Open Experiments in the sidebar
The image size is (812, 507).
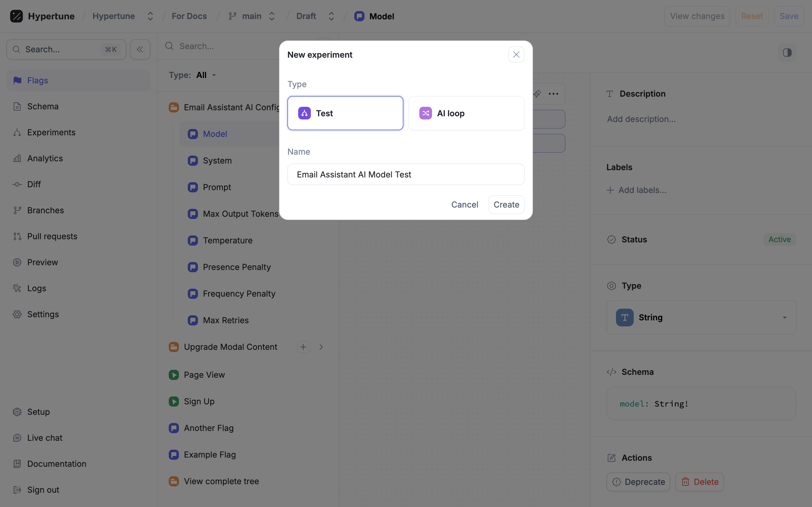[x=51, y=132]
